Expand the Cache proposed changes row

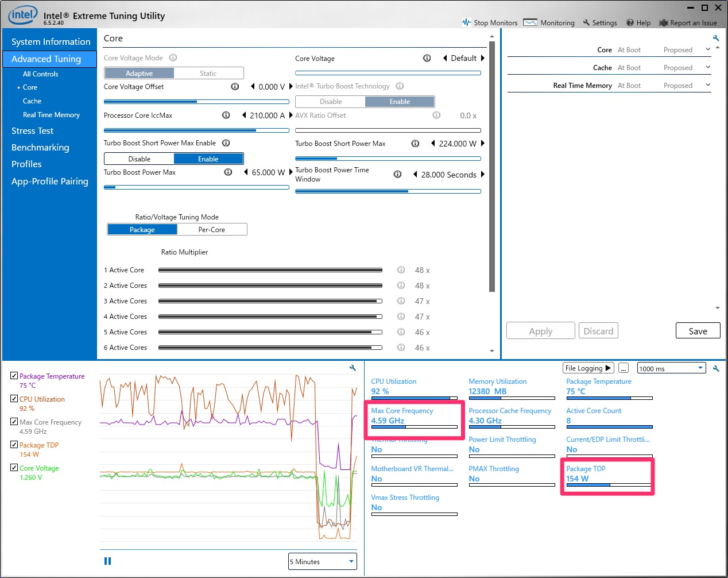point(708,67)
